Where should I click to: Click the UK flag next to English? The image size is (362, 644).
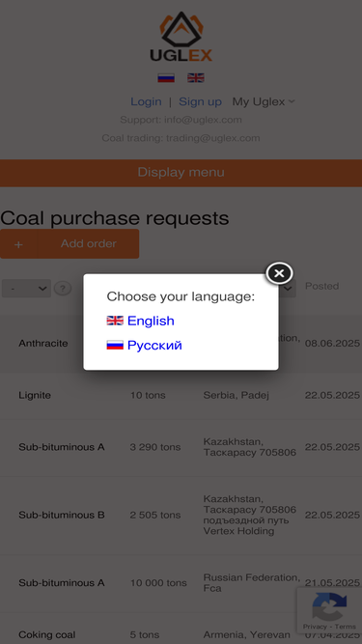pos(115,321)
